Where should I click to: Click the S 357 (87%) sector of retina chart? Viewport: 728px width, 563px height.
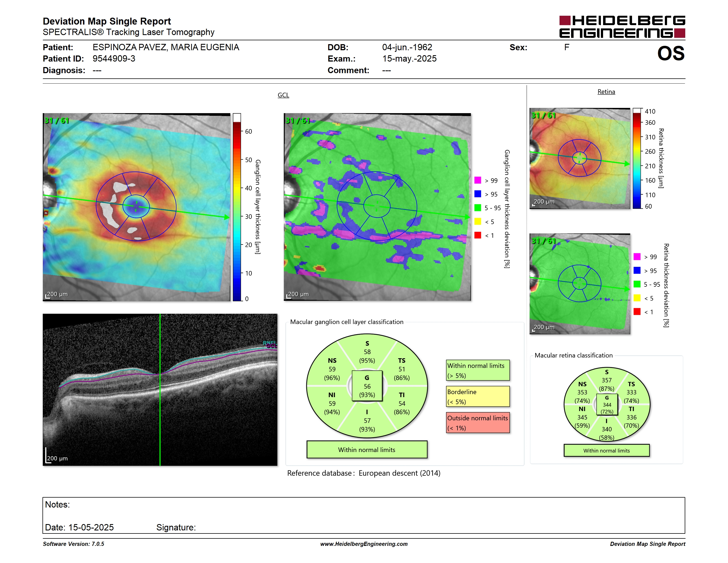pos(607,380)
